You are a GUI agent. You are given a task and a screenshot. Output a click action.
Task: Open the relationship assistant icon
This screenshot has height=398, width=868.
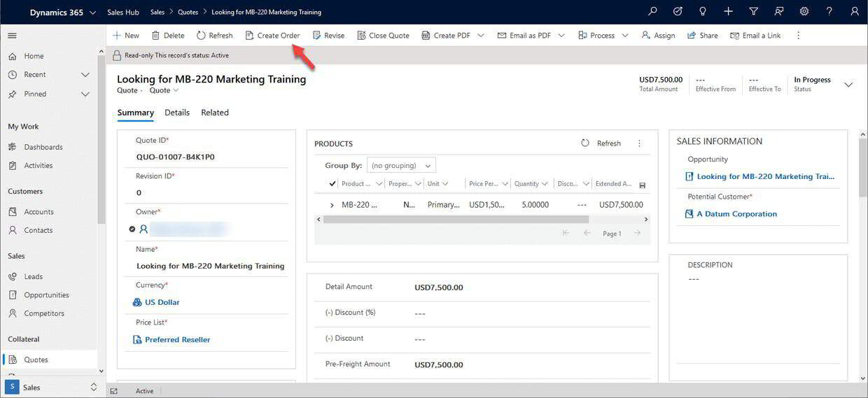(778, 12)
